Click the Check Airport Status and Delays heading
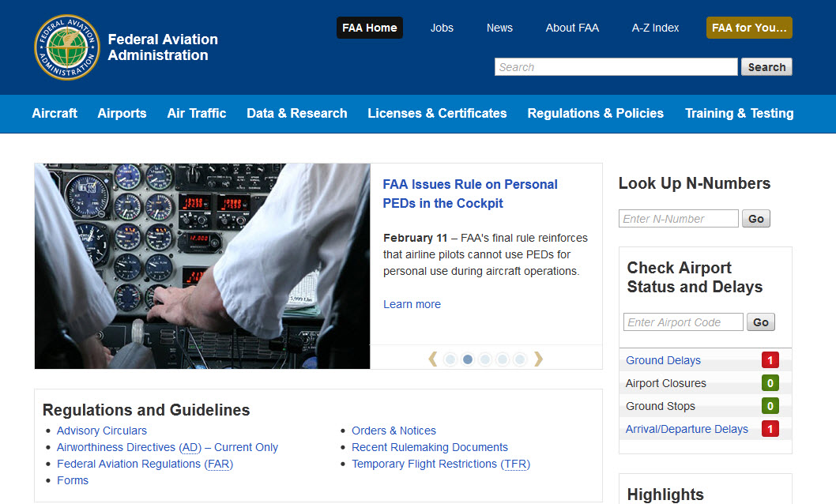Image resolution: width=836 pixels, height=504 pixels. click(695, 277)
